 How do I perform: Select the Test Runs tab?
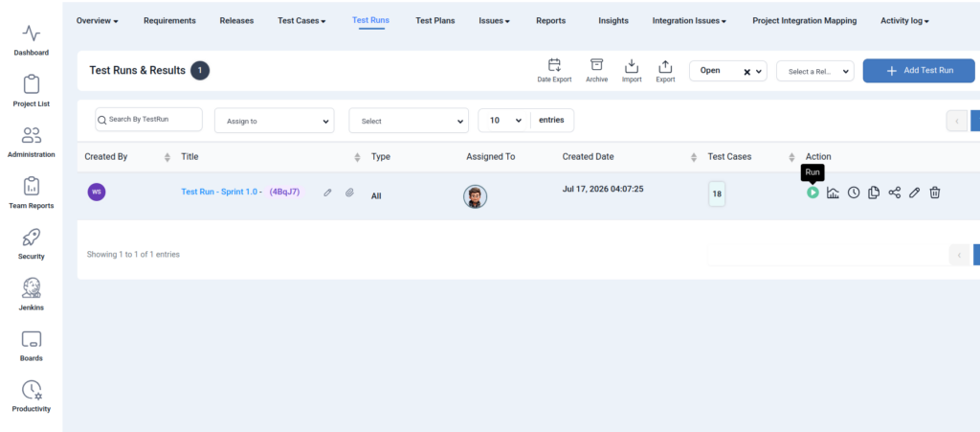tap(370, 20)
